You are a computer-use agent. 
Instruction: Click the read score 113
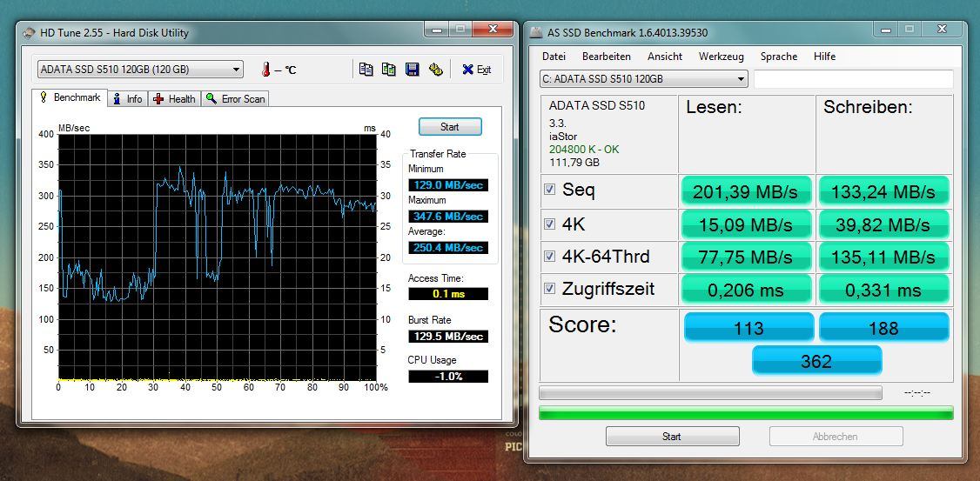tap(748, 328)
